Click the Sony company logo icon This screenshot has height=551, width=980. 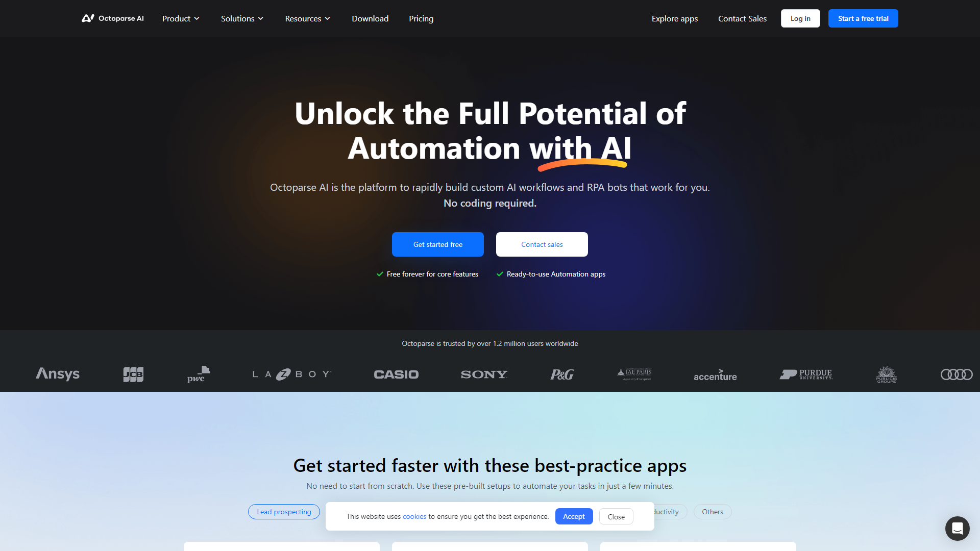pos(483,373)
